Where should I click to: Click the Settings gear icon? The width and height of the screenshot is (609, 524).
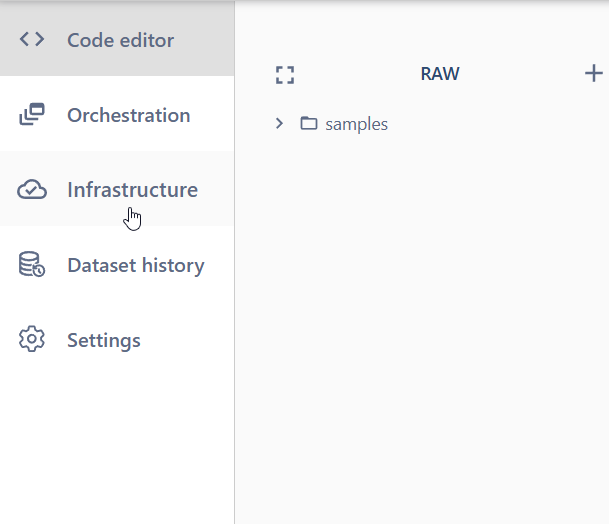32,339
